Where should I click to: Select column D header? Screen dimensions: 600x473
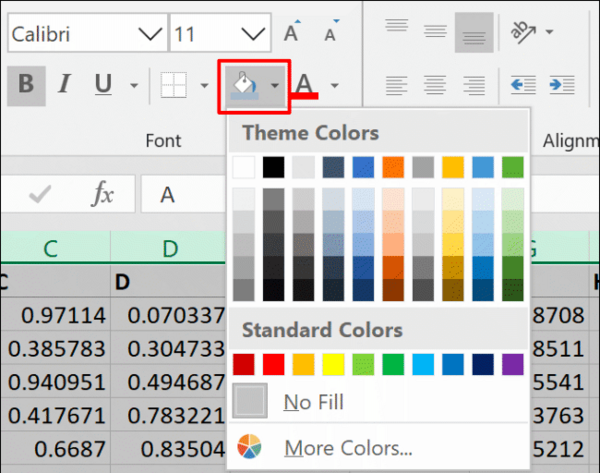(x=170, y=247)
